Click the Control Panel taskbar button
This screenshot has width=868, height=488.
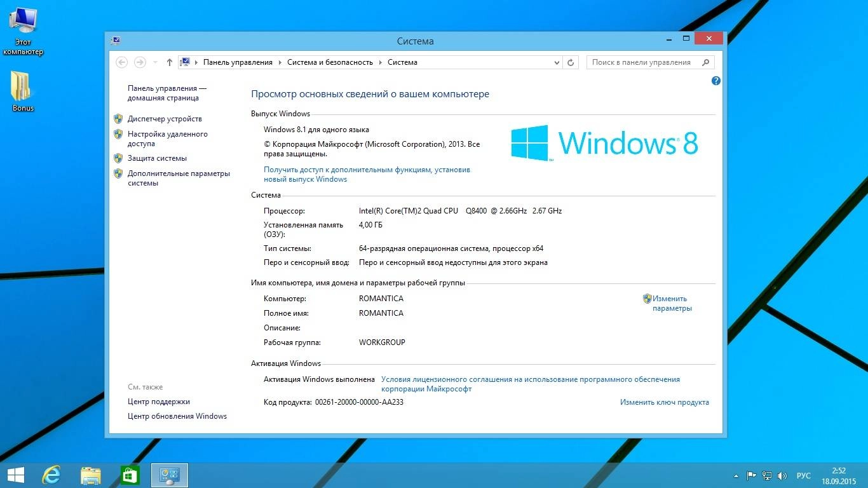tap(170, 475)
